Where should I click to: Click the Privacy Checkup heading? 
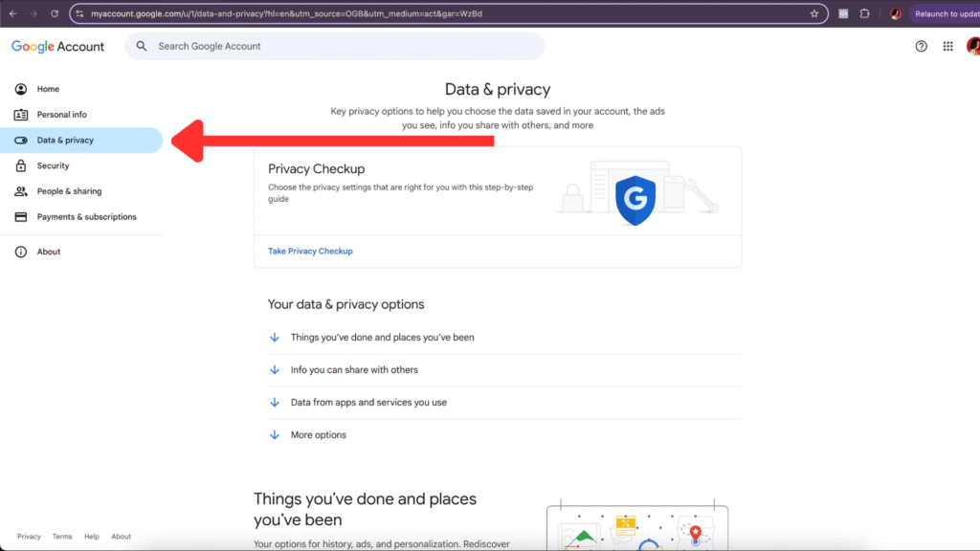[x=316, y=168]
